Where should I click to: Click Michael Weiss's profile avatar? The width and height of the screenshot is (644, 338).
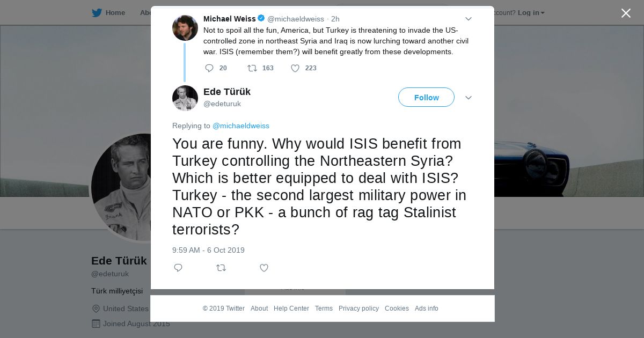[x=185, y=28]
